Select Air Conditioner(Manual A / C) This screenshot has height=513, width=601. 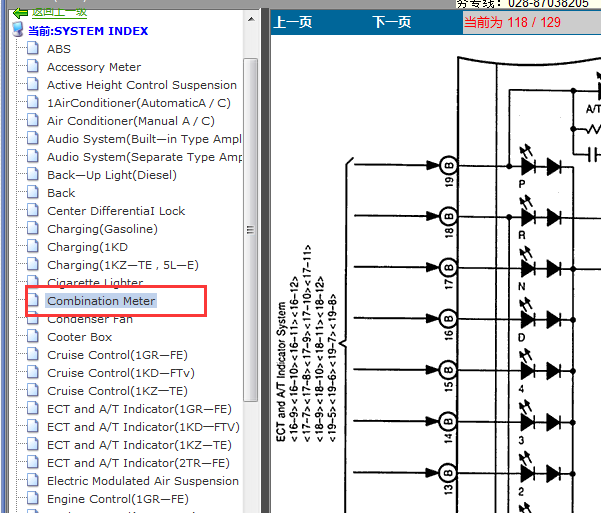(130, 121)
